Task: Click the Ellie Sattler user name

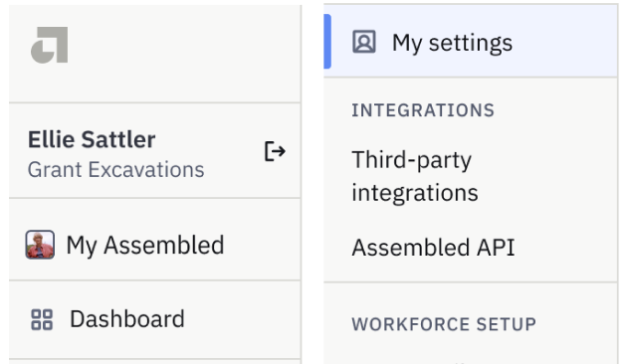Action: click(x=92, y=140)
